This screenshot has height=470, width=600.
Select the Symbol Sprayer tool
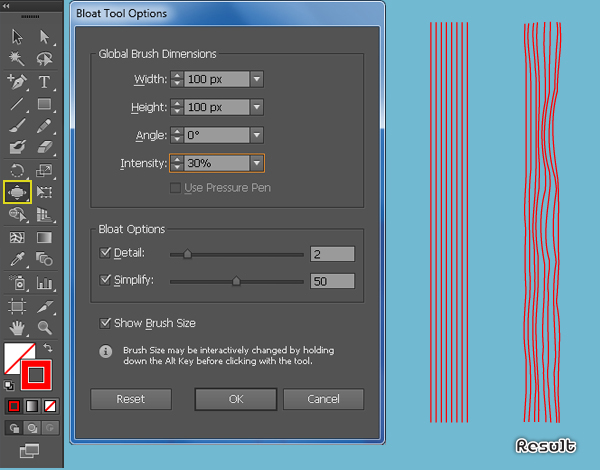pyautogui.click(x=17, y=283)
